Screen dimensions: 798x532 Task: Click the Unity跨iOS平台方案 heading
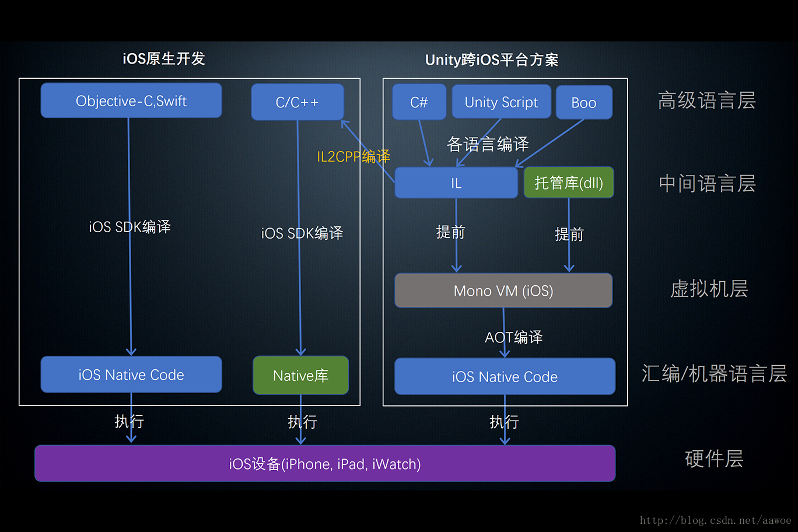coord(492,60)
